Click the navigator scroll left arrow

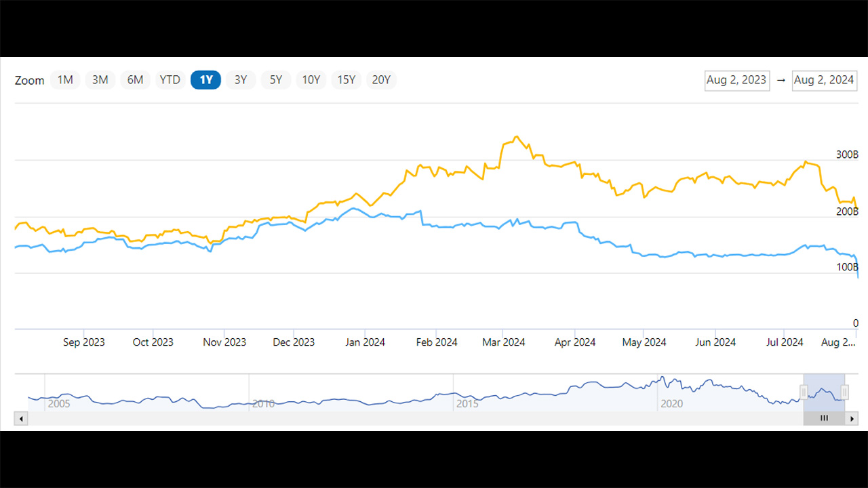21,419
